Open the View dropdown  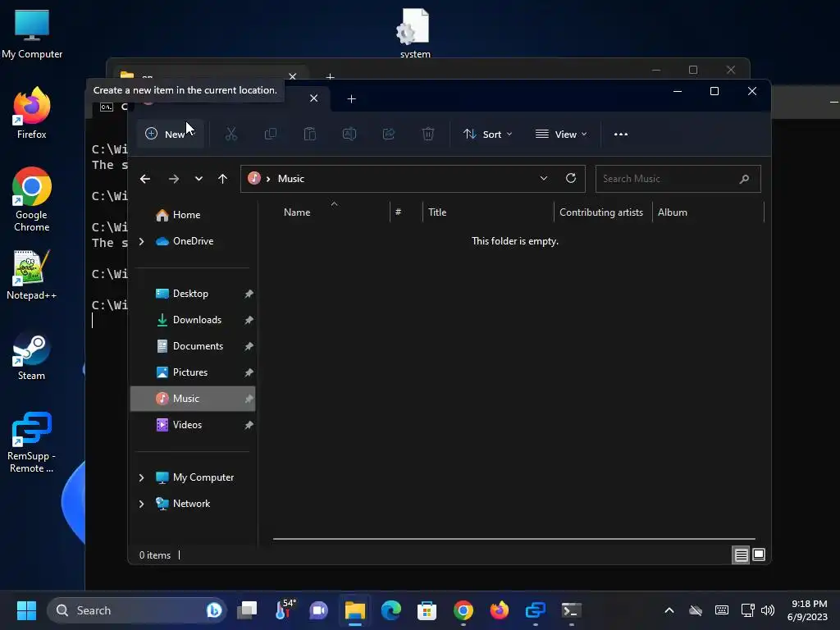coord(561,134)
